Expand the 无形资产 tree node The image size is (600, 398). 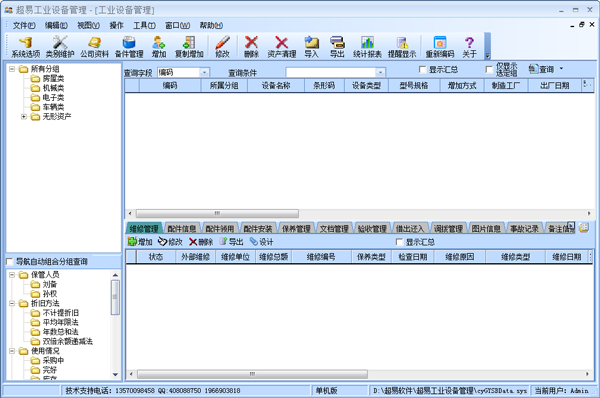coord(24,116)
